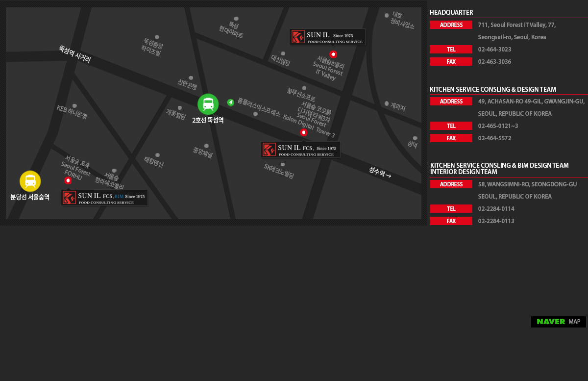Click the 뚝섬역 사거리 intersection label

[x=75, y=53]
